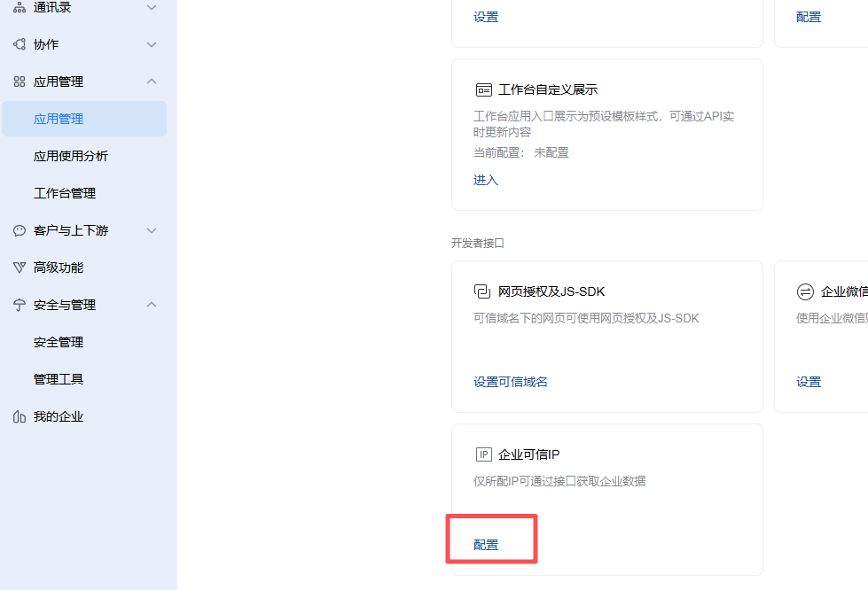Click the 通讯录 contacts icon in sidebar
This screenshot has height=590, width=868.
coord(20,7)
